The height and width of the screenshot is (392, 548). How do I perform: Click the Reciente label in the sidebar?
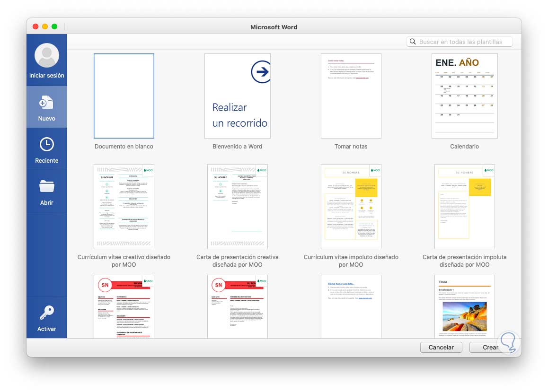(46, 161)
